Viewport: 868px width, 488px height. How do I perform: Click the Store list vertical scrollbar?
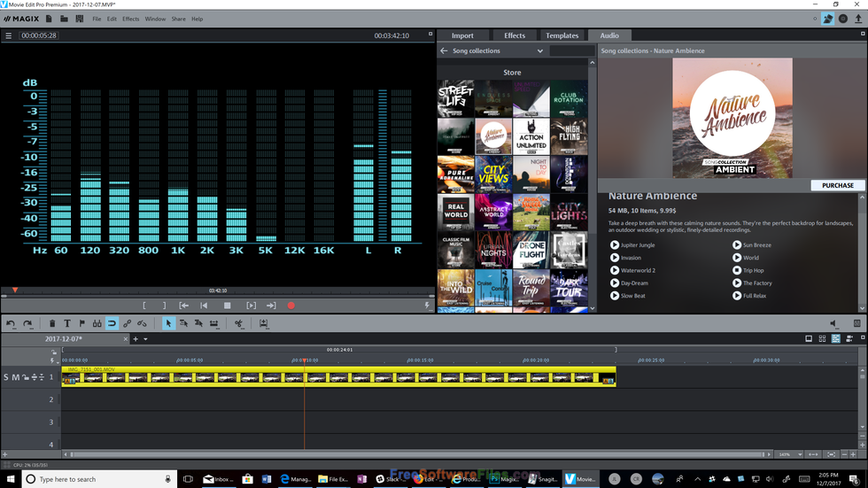pyautogui.click(x=592, y=185)
